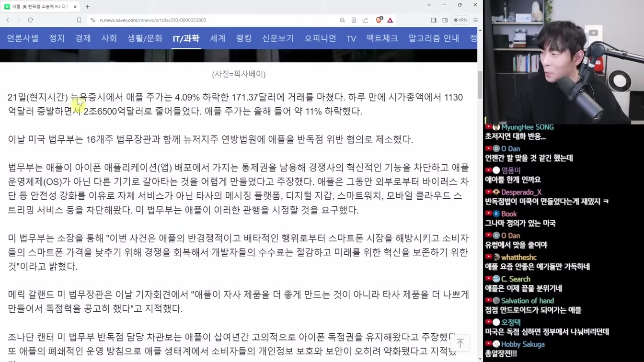Open the 오피니언 section
This screenshot has height=362, width=644.
320,38
